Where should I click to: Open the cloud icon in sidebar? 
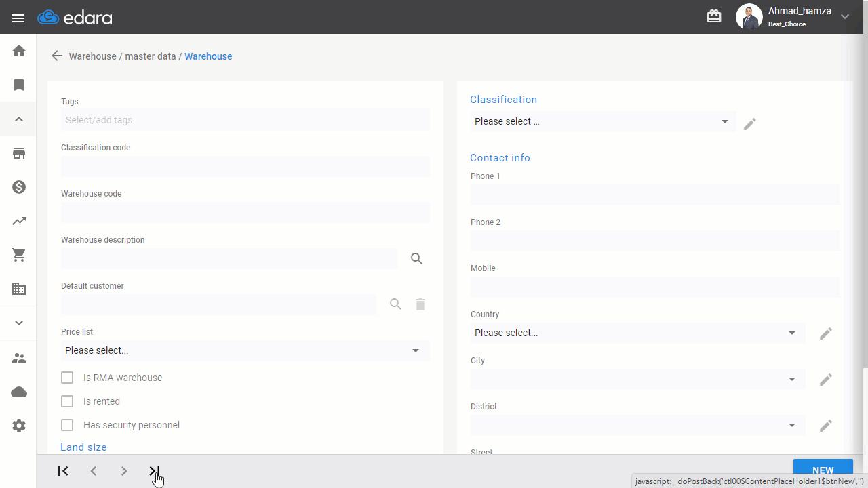19,392
